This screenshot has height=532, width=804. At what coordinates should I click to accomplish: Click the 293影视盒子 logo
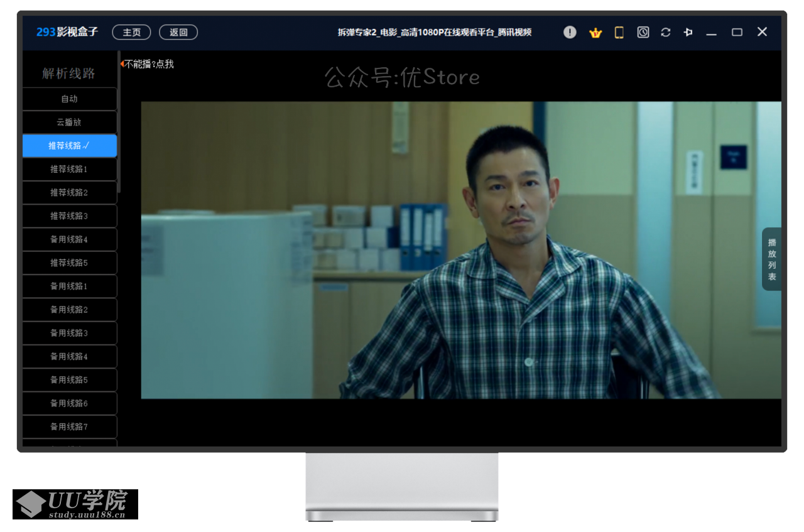click(67, 32)
